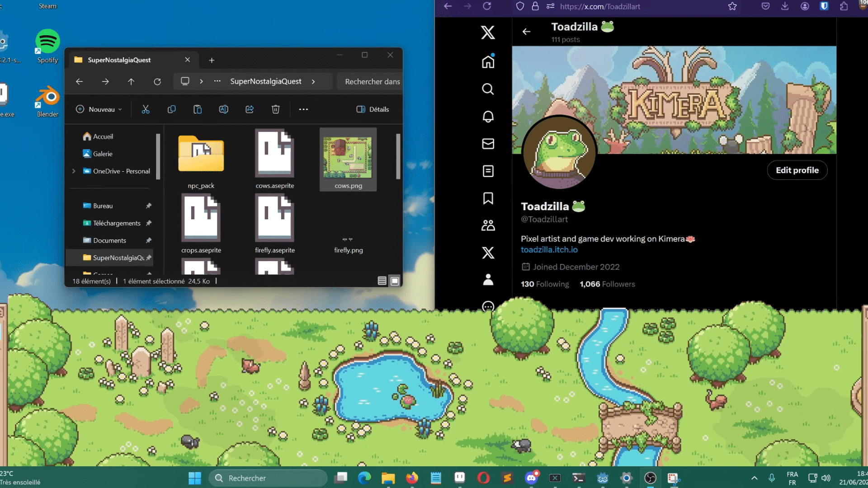The height and width of the screenshot is (488, 868).
Task: Click back arrow beside Toadzilla header
Action: tap(526, 32)
